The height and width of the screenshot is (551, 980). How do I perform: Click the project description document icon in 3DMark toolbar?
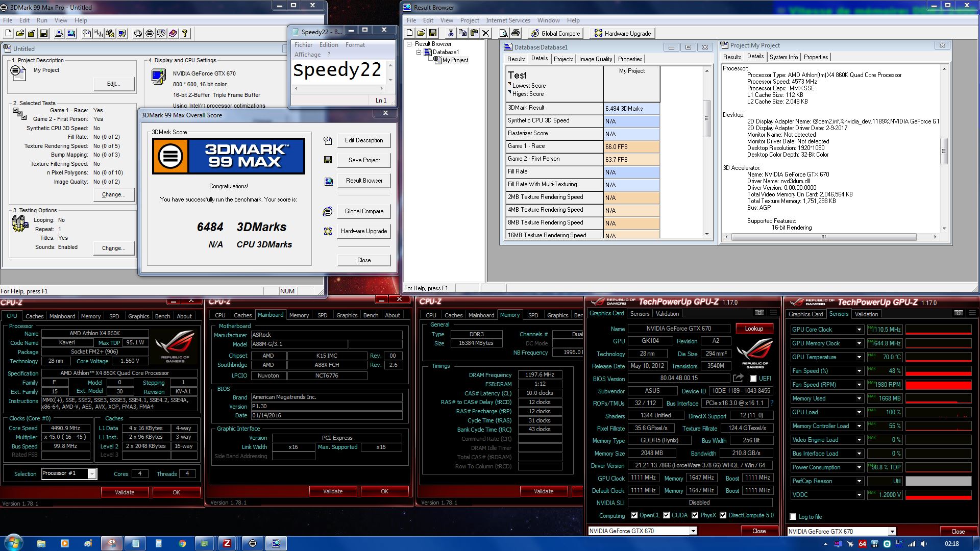pyautogui.click(x=87, y=34)
